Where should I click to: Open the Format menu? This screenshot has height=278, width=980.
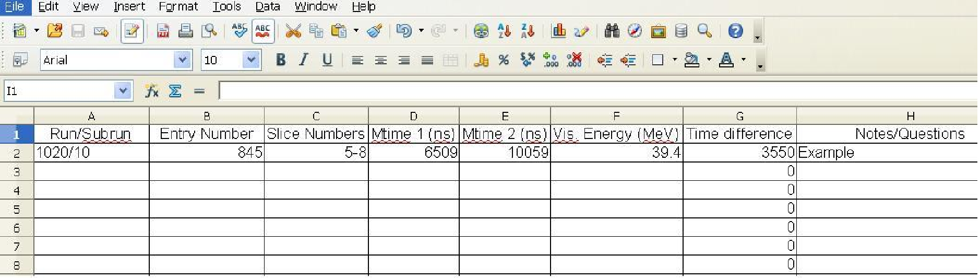click(178, 7)
